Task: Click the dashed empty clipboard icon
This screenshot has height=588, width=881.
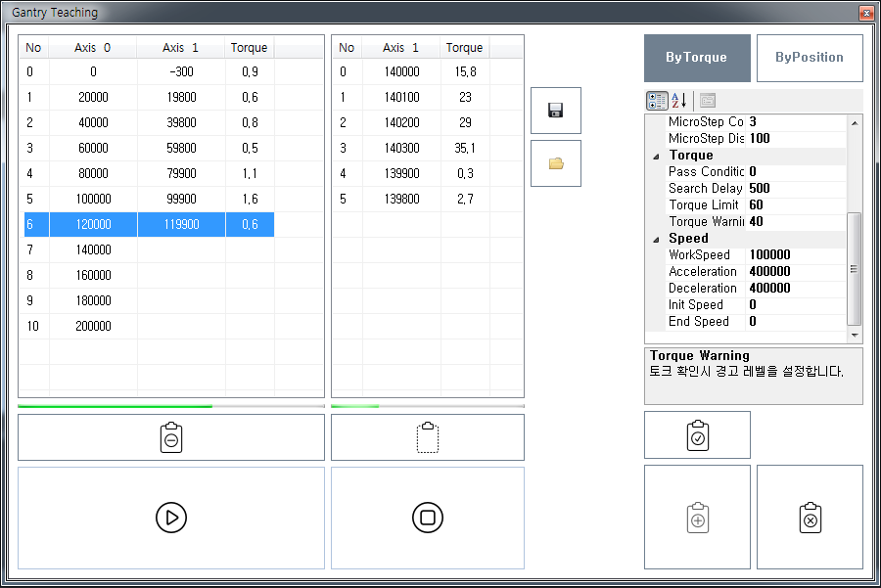Action: pos(428,437)
